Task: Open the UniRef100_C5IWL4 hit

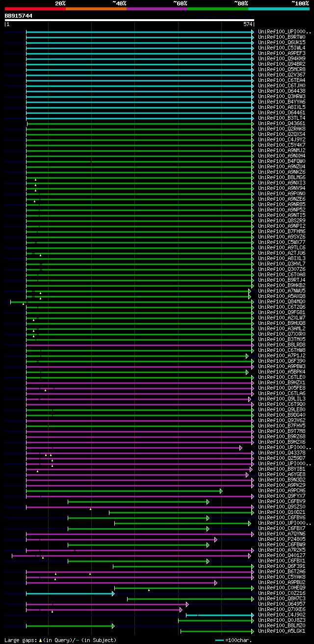Action: coord(282,48)
